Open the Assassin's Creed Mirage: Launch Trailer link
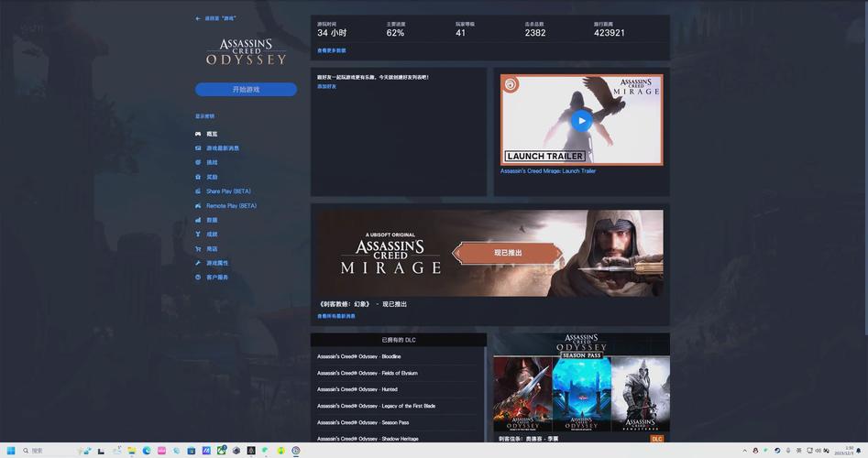This screenshot has width=868, height=458. (547, 171)
